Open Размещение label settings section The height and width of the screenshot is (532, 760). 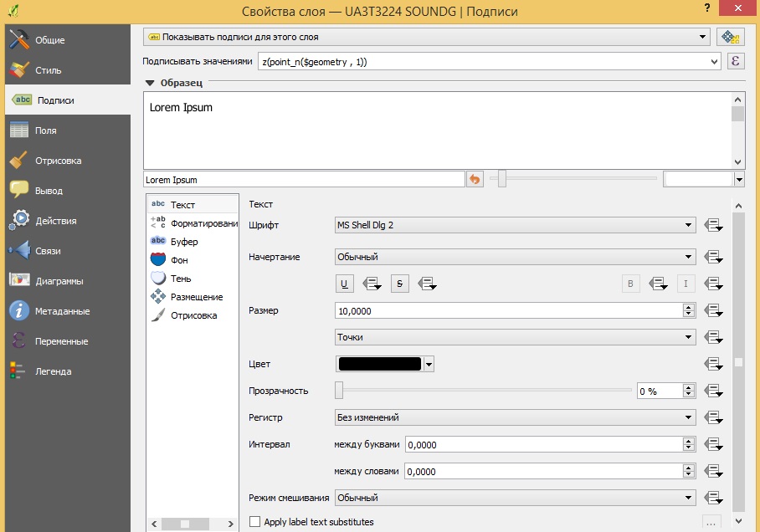(196, 297)
